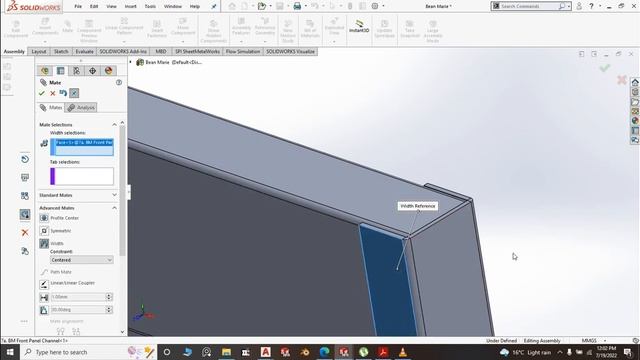Click the rotate-view icon in left popup toolbar

(25, 159)
